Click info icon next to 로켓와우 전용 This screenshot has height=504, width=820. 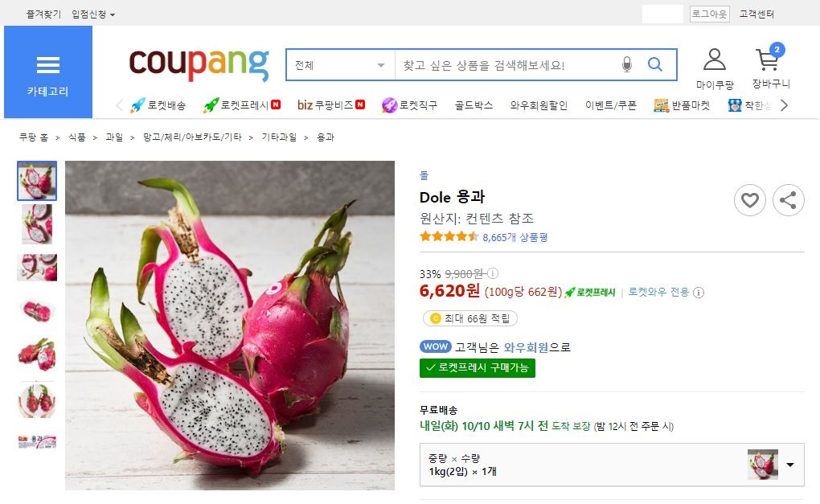point(699,293)
